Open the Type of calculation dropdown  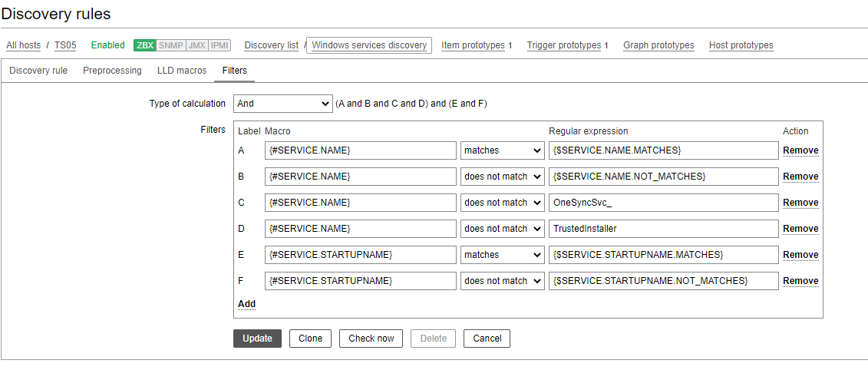tap(283, 104)
